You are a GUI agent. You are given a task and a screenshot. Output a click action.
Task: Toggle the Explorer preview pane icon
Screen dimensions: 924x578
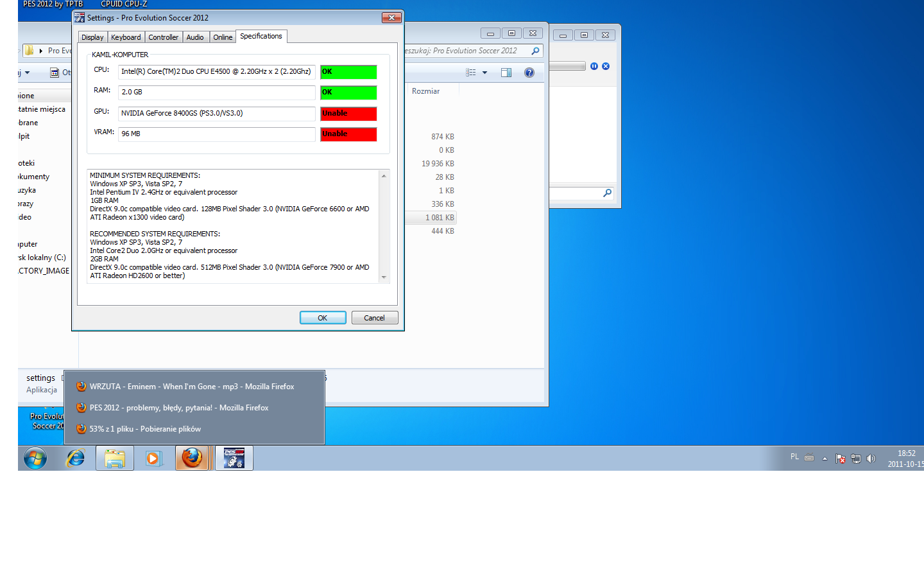tap(506, 73)
